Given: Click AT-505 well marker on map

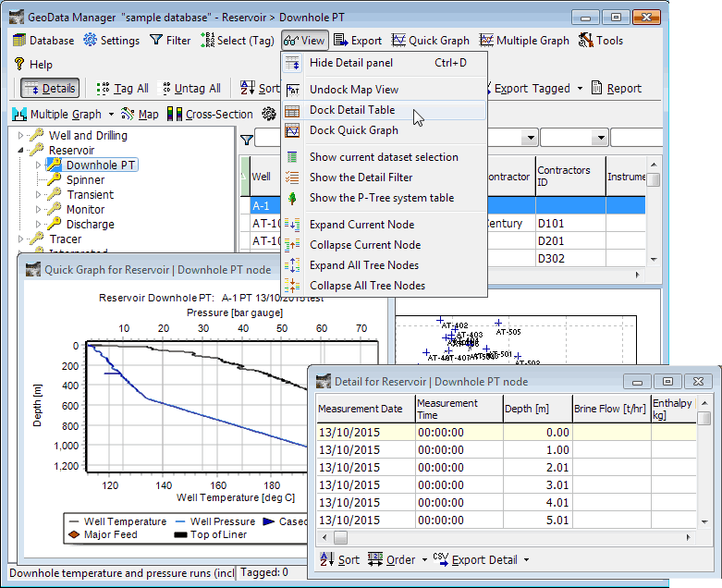Looking at the screenshot, I should pos(498,323).
